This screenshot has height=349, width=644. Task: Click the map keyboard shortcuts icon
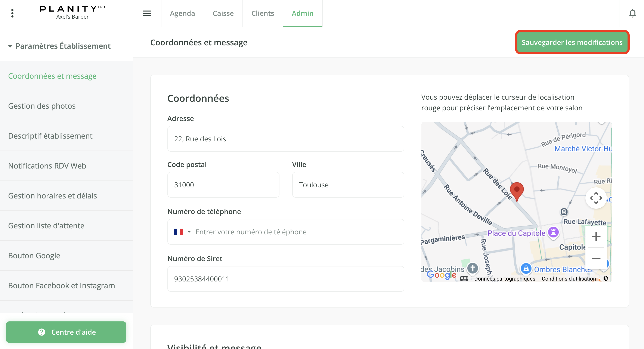(464, 278)
